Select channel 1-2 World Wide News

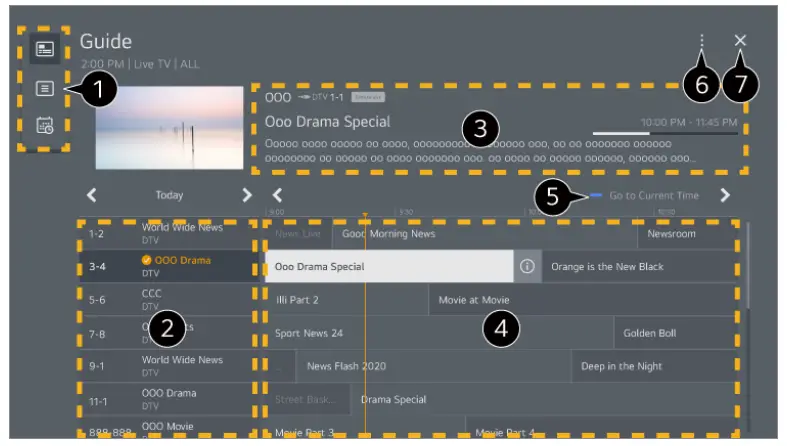(165, 236)
